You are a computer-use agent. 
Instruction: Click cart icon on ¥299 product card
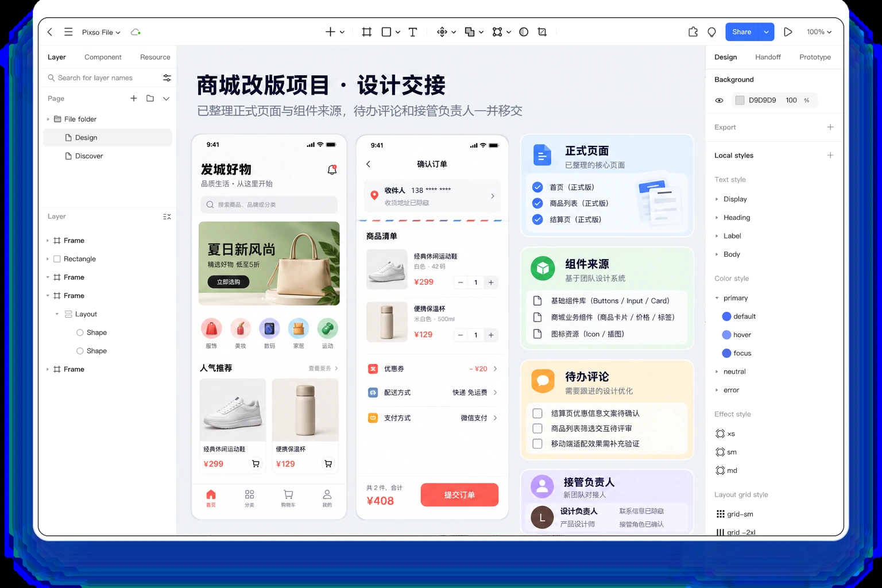256,463
